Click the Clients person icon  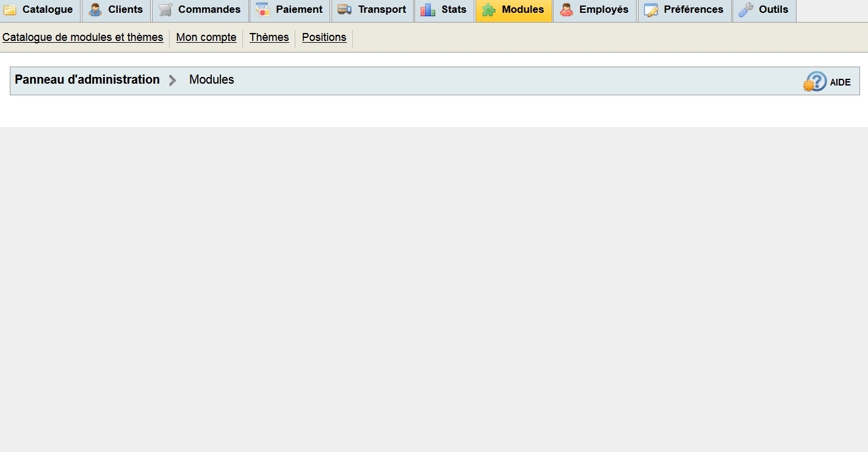[x=95, y=10]
